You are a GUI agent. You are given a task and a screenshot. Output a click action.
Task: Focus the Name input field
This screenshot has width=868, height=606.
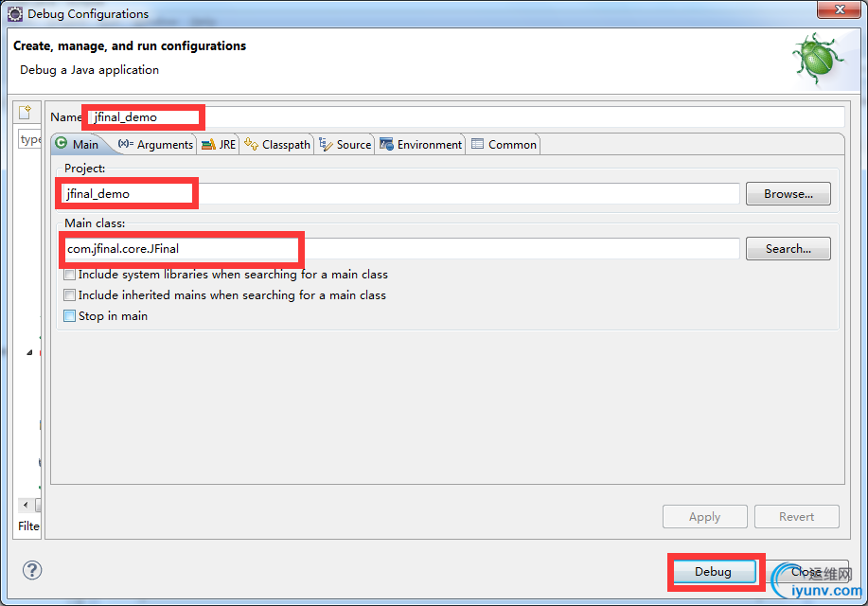coord(466,116)
